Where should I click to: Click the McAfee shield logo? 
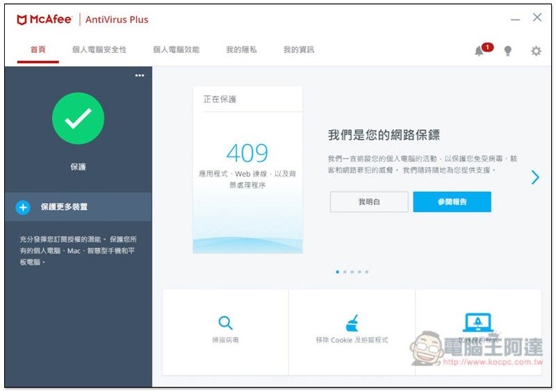pos(22,20)
